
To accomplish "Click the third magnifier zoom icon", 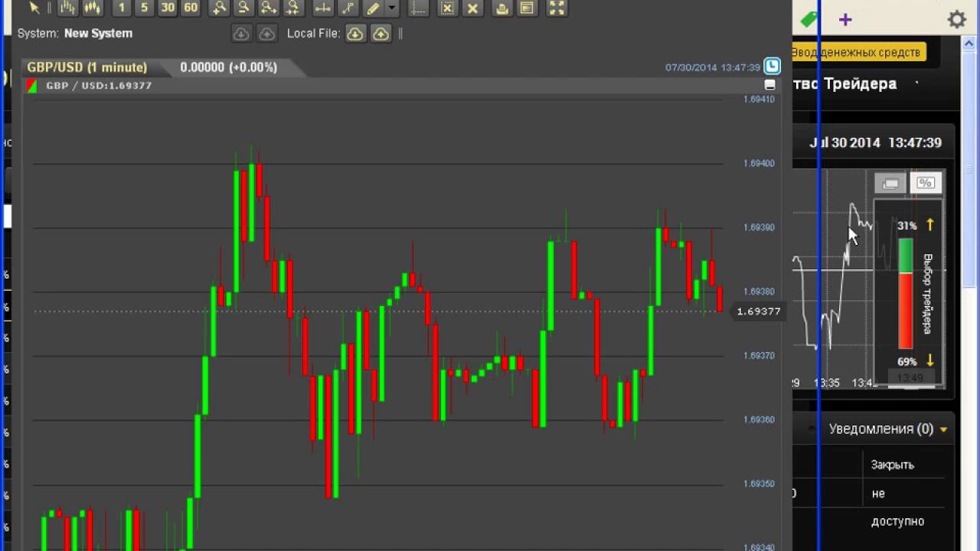I will [x=268, y=8].
